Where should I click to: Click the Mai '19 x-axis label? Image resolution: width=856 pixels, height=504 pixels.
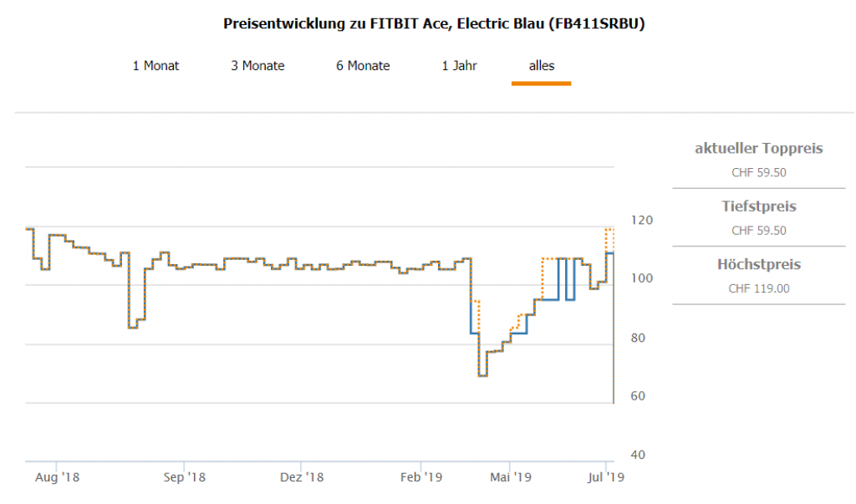click(x=510, y=478)
